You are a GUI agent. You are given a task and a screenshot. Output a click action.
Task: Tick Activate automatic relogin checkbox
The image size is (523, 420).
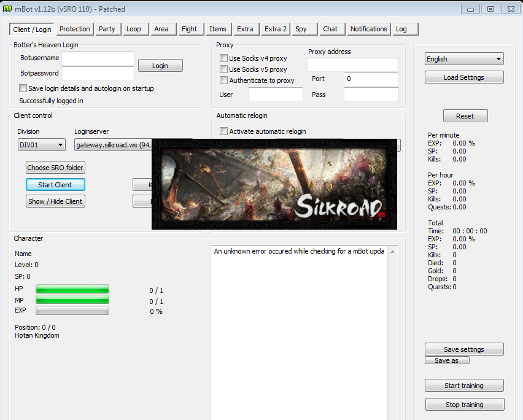pyautogui.click(x=223, y=131)
